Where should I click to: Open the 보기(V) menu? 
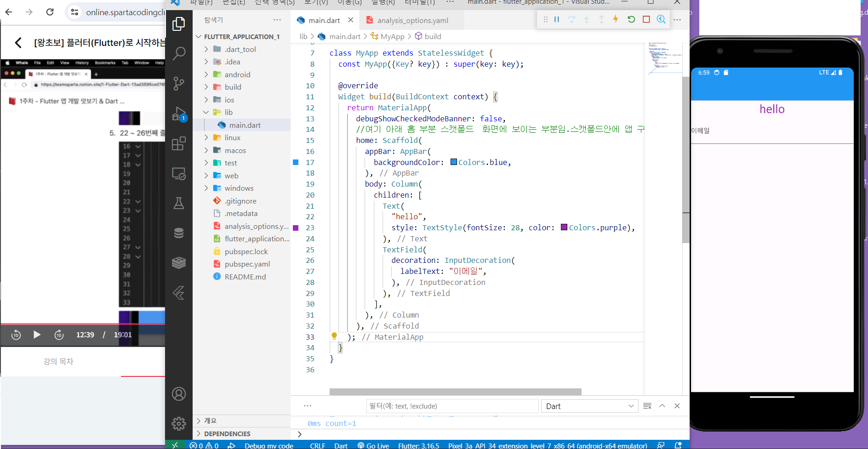point(316,2)
